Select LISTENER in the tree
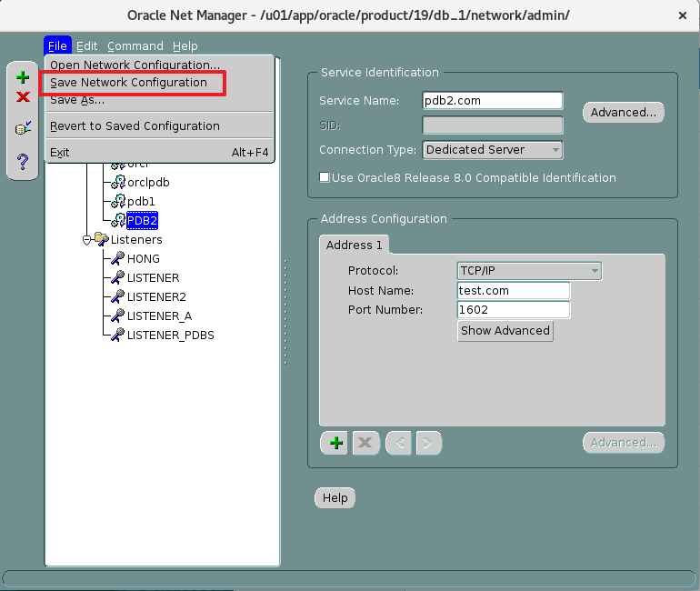This screenshot has width=700, height=591. tap(153, 278)
